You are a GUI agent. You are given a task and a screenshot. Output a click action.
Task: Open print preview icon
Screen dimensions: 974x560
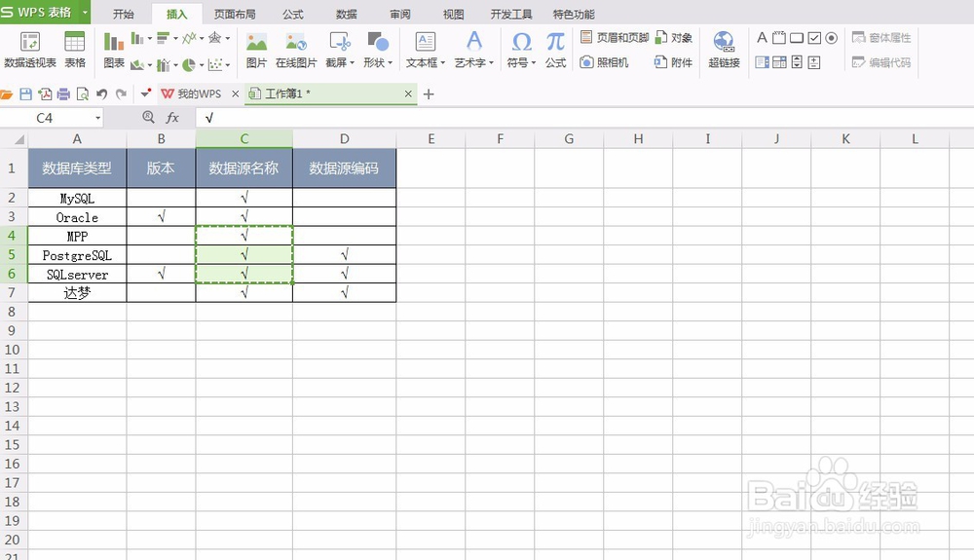click(82, 94)
